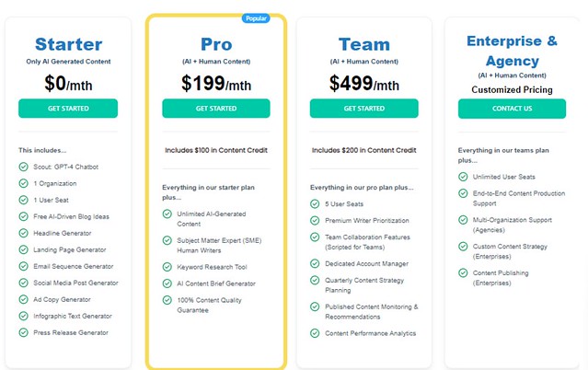Select the Enterprise & Agency plan heading
The image size is (588, 370).
[513, 51]
